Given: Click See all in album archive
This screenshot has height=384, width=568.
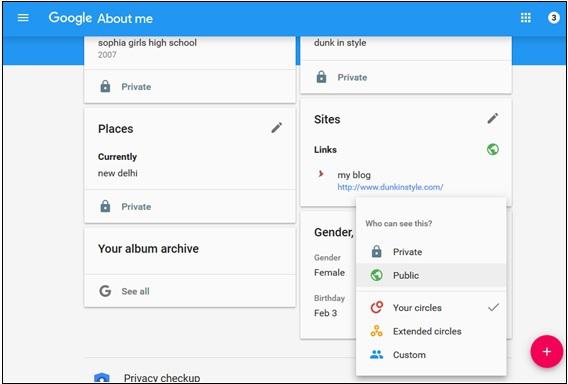Looking at the screenshot, I should [135, 291].
